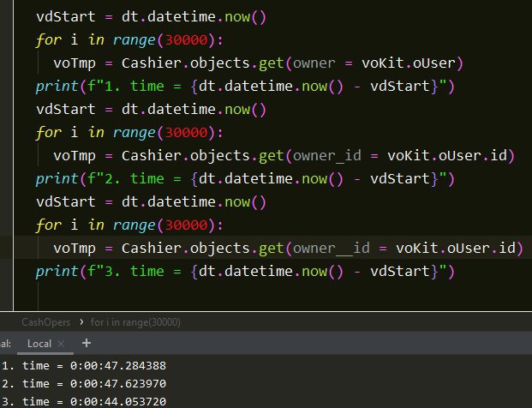Place cursor on owner_id keyword argument

coord(327,156)
